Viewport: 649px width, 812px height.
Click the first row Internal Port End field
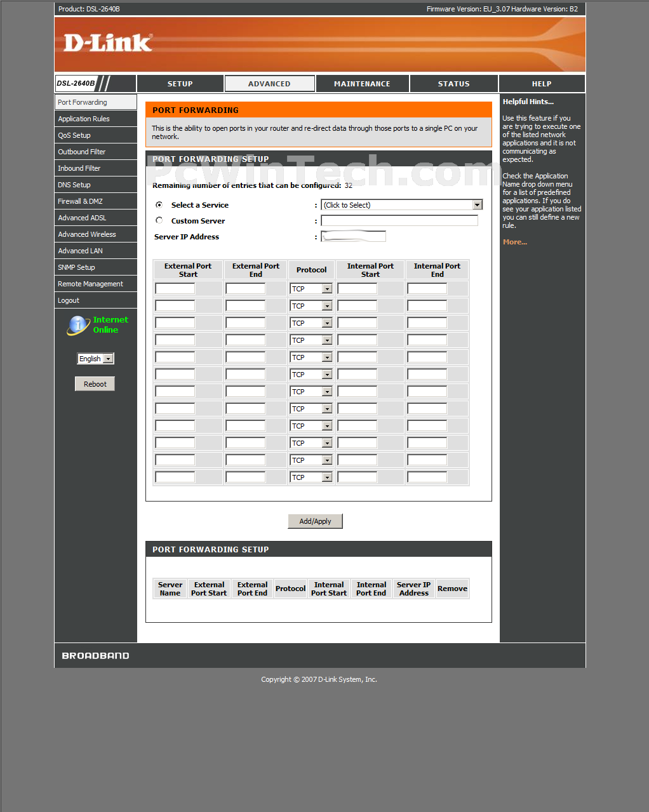click(427, 288)
